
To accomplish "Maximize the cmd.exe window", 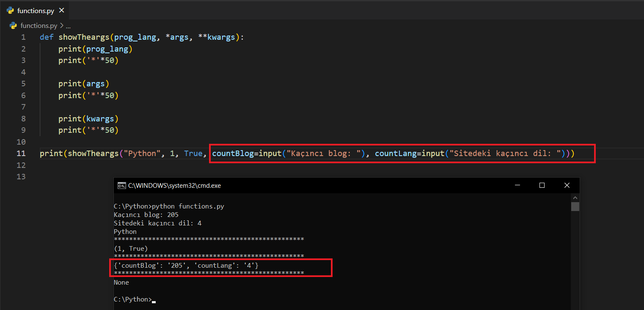I will tap(542, 185).
